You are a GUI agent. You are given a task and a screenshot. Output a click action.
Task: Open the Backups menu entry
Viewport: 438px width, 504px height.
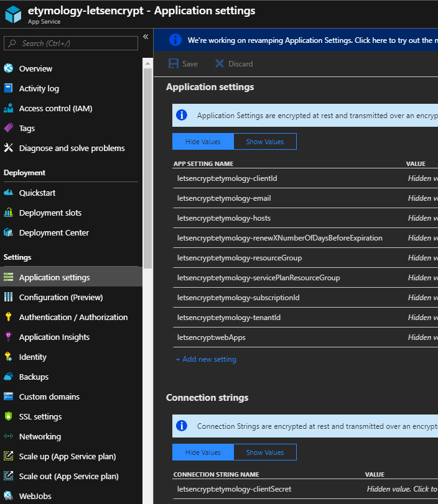pyautogui.click(x=71, y=377)
